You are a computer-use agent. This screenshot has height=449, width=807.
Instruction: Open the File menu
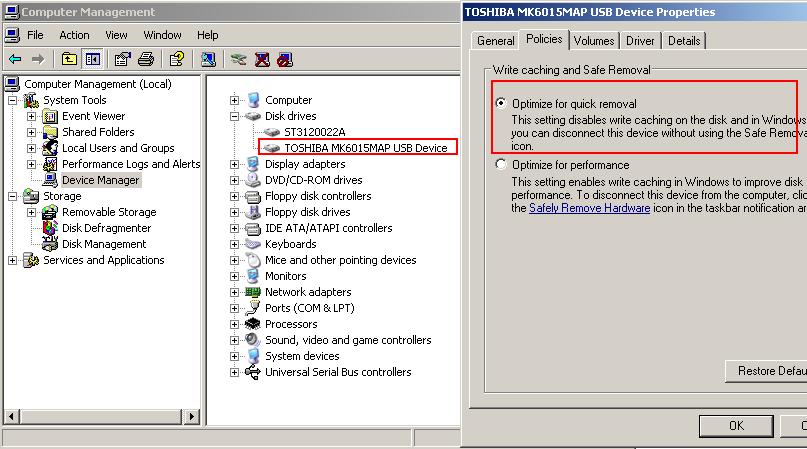[35, 35]
